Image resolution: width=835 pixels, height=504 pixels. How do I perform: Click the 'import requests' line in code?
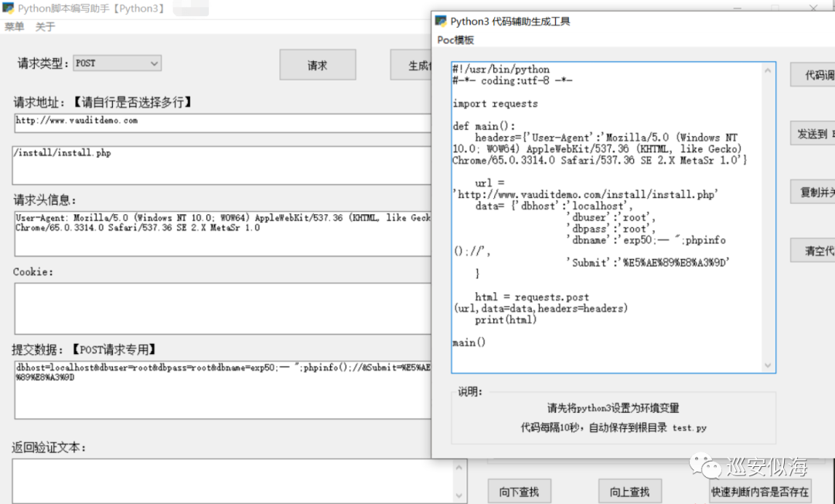(x=496, y=104)
